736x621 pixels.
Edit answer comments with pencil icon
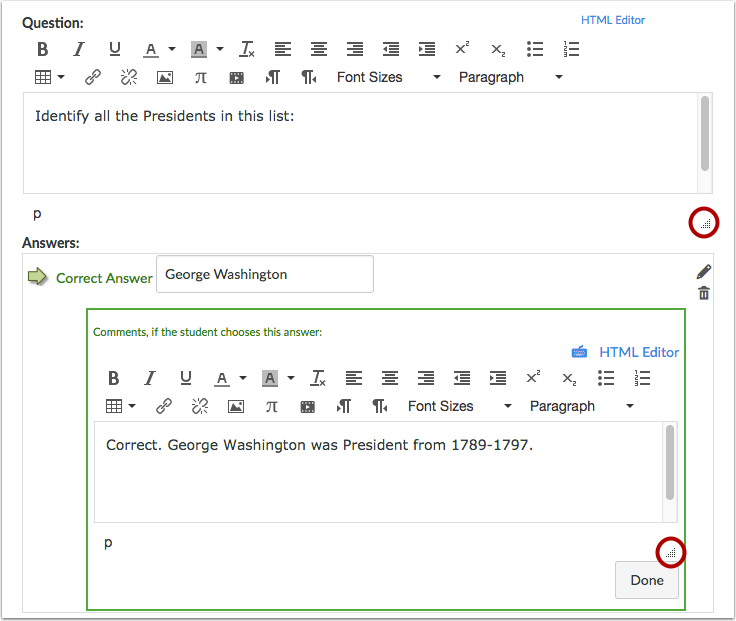704,271
